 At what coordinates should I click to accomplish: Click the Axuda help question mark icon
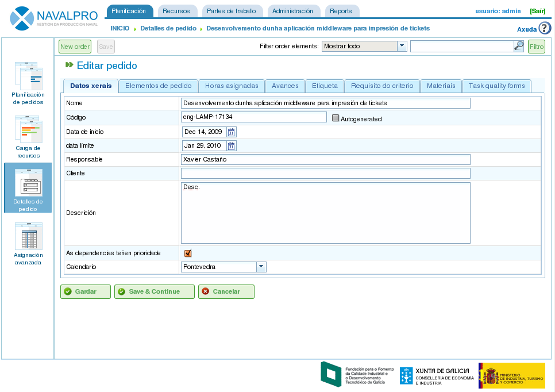pos(545,28)
